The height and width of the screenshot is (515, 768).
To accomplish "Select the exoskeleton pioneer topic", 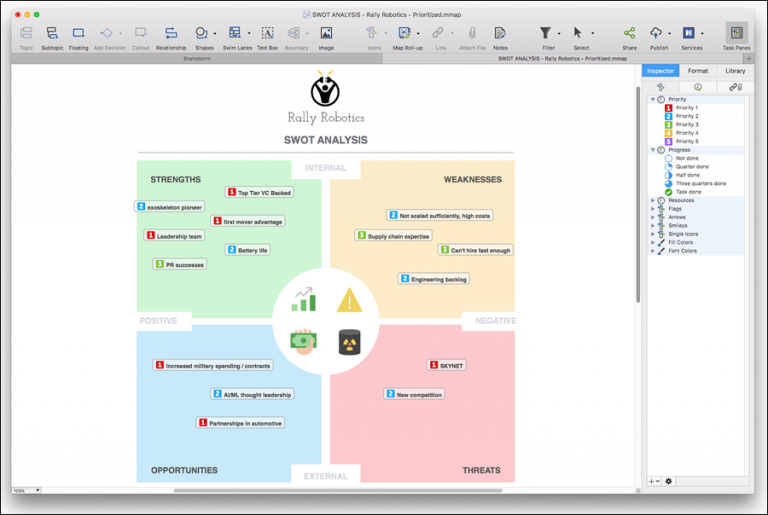I will tap(169, 207).
